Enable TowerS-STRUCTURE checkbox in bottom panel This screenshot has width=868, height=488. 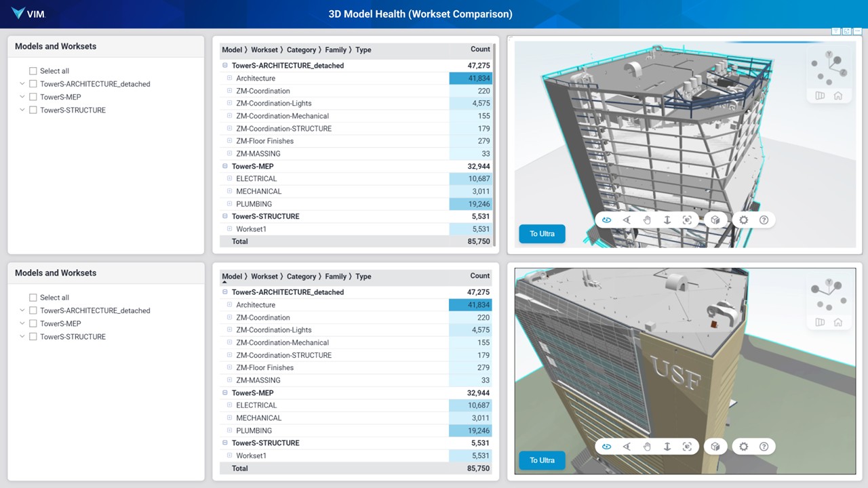(x=33, y=337)
